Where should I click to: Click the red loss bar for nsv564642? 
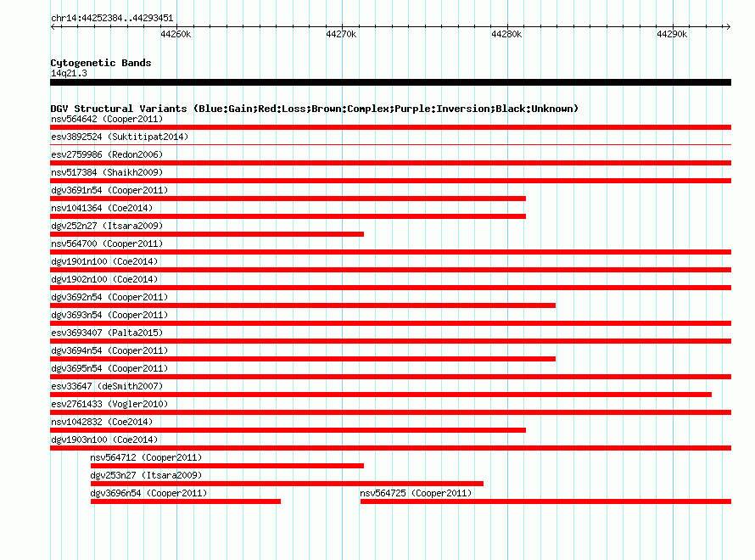pos(390,127)
